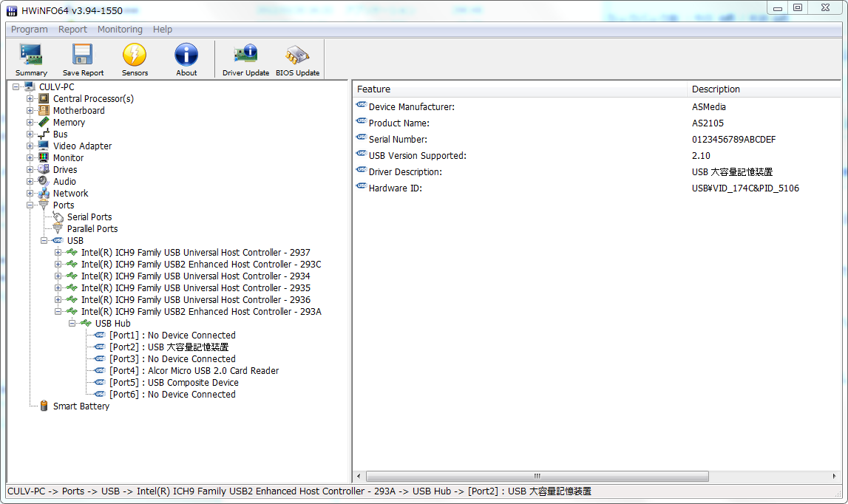Select the Drives tree icon

pos(44,169)
